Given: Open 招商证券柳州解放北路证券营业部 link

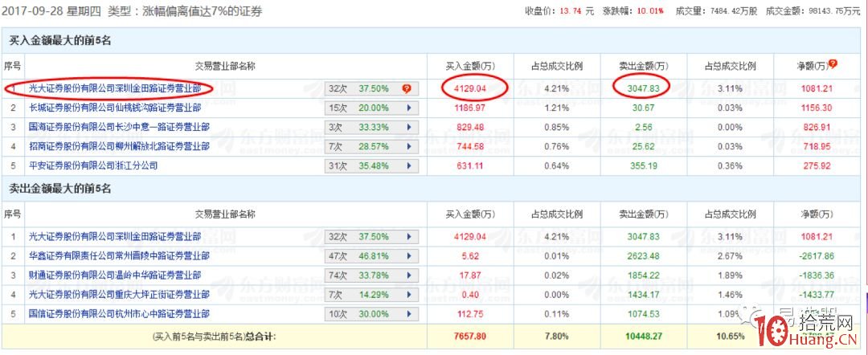Looking at the screenshot, I should (x=119, y=146).
